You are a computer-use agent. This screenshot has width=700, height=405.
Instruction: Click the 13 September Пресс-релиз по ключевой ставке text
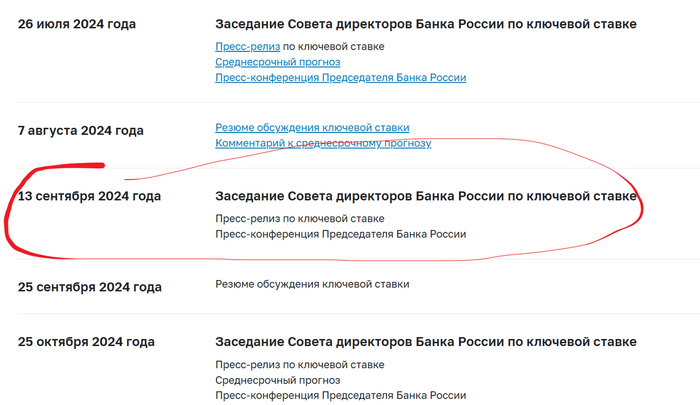pos(300,219)
